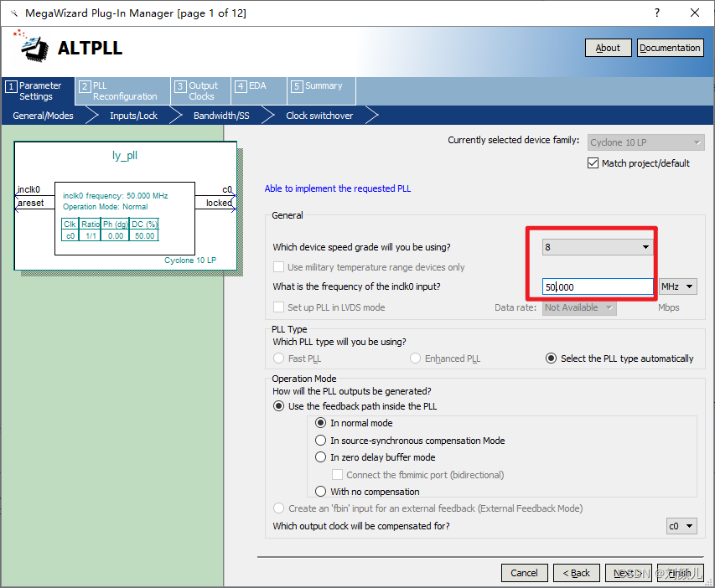
Task: Select Use the feedback path inside PLL
Action: click(x=278, y=406)
